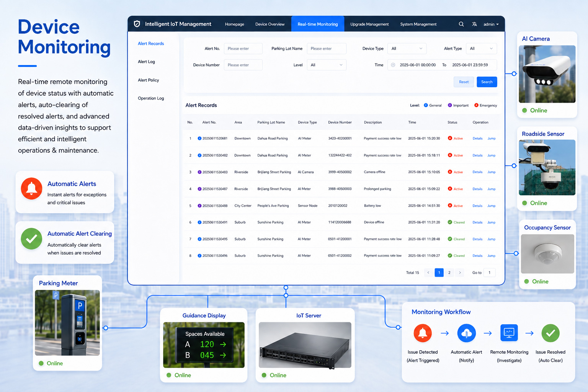
Task: Expand the Device Type dropdown
Action: coord(407,49)
